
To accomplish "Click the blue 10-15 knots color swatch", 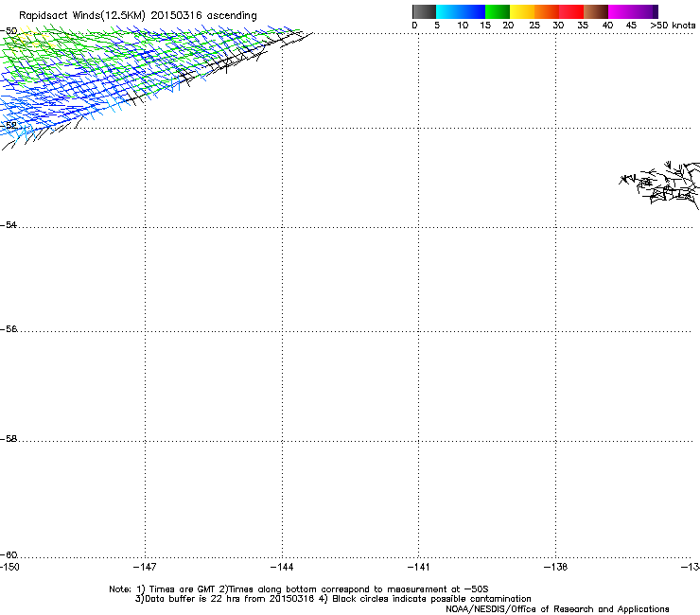I will (473, 11).
